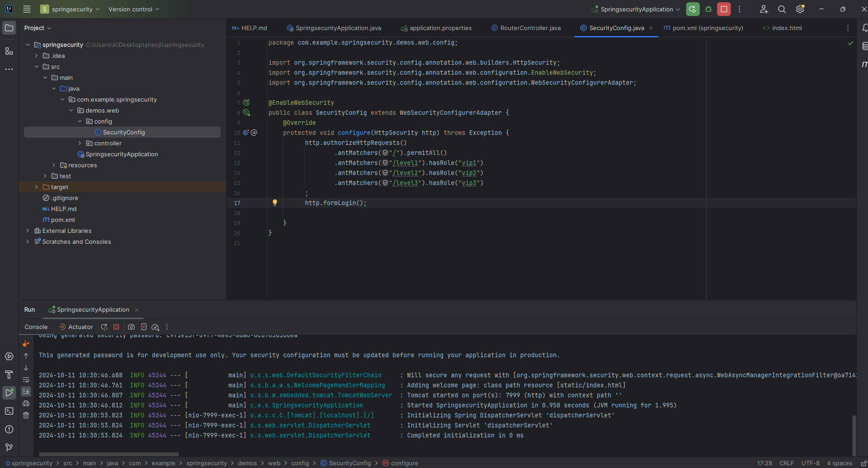This screenshot has width=868, height=468.
Task: Toggle scroll to end in the console
Action: [26, 391]
